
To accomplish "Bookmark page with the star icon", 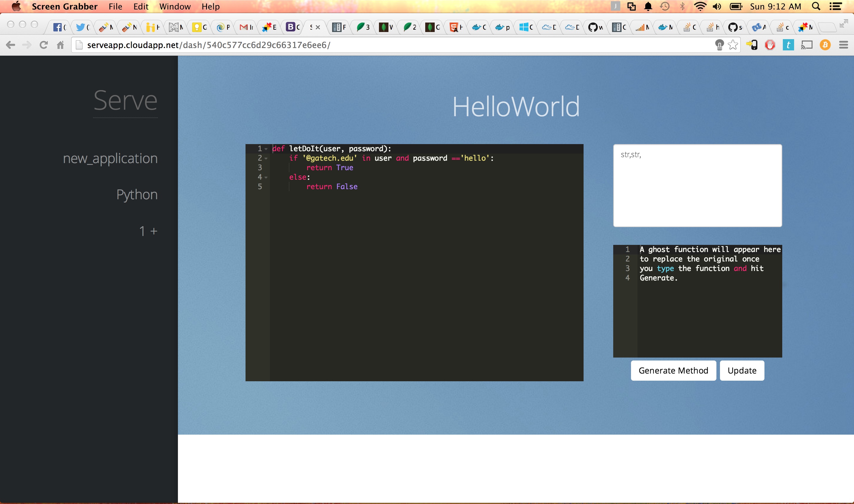I will (x=733, y=45).
